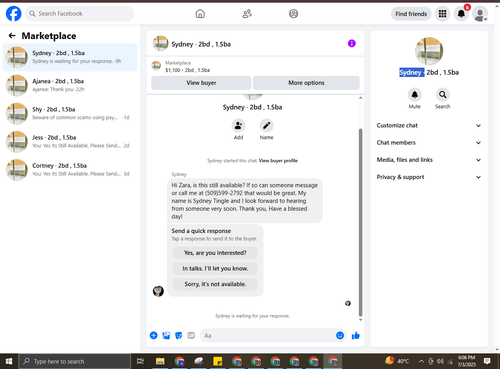This screenshot has height=369, width=500.
Task: Send quick reply "In talks. I'll let you know."
Action: (x=215, y=268)
